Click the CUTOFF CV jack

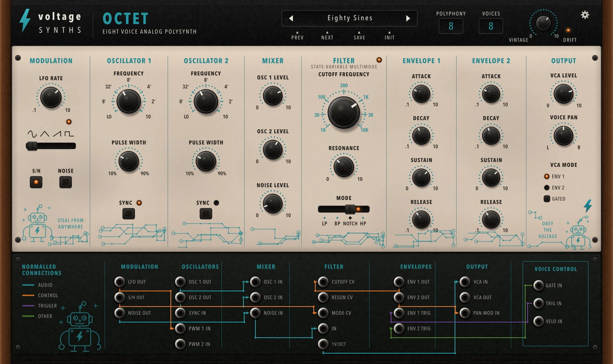pyautogui.click(x=323, y=282)
